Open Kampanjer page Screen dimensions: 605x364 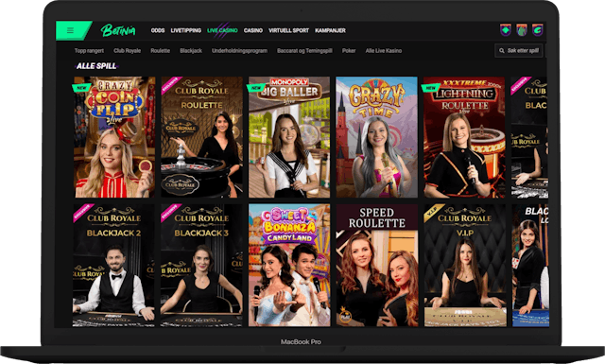coord(330,30)
